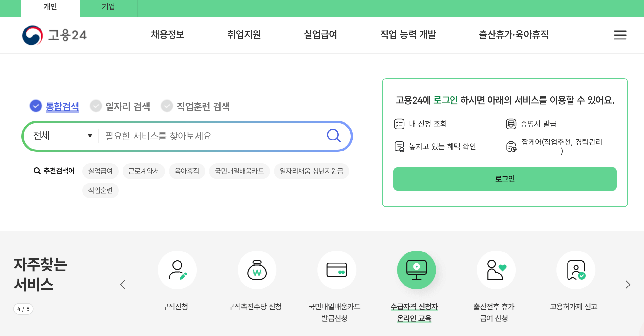The image size is (644, 336).
Task: Click the 국민내일배움카드 발급신청 card icon
Action: [x=336, y=270]
